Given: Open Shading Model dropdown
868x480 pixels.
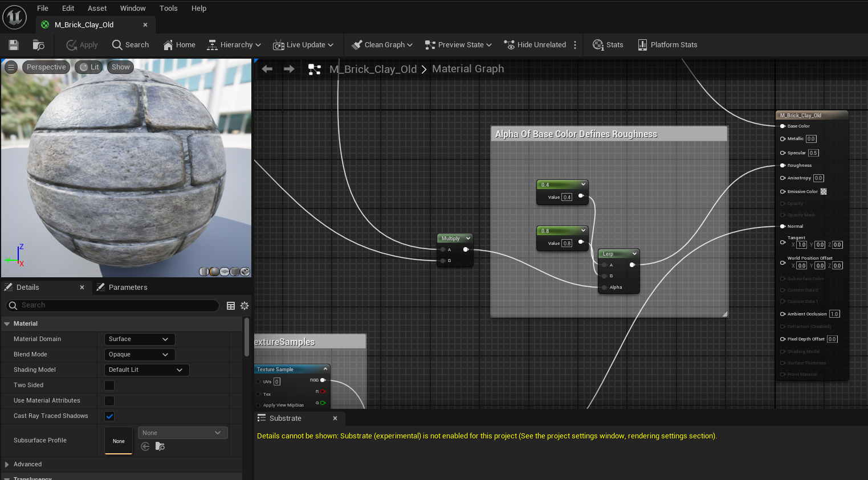Looking at the screenshot, I should (146, 370).
